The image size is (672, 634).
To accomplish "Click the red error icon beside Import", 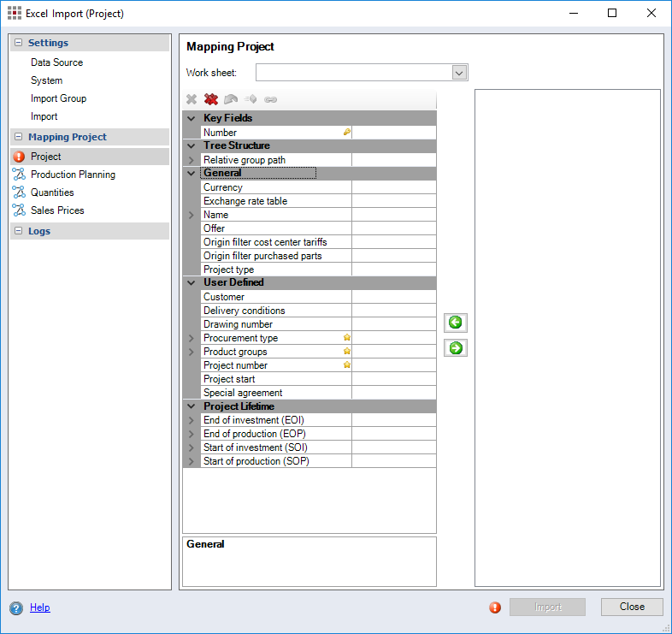I will 495,607.
